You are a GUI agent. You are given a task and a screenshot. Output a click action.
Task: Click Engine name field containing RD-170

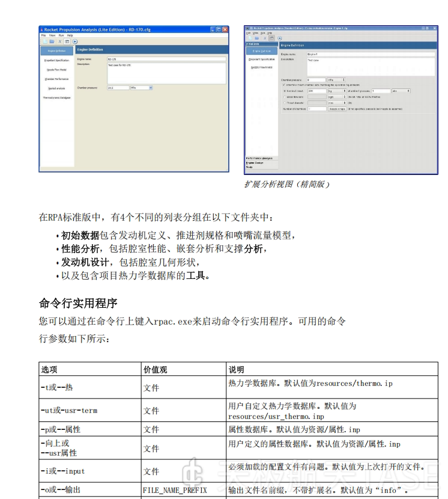point(166,59)
